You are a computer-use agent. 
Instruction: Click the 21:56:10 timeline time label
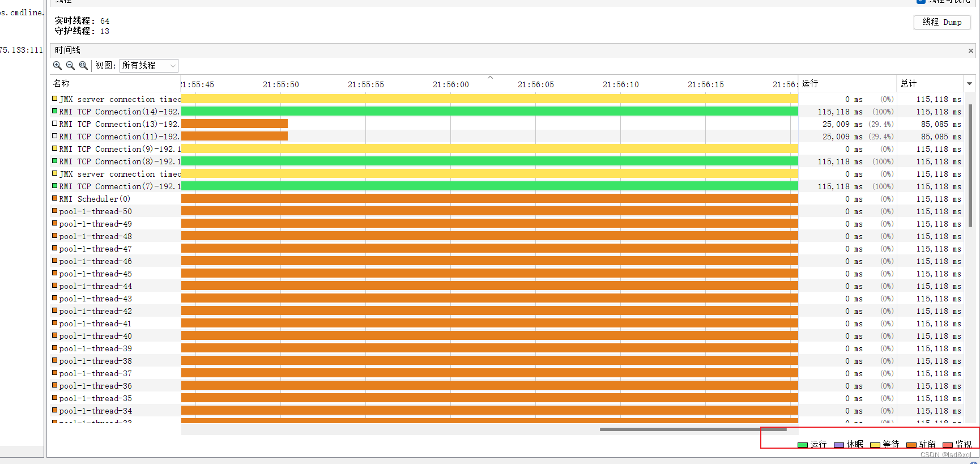(621, 84)
